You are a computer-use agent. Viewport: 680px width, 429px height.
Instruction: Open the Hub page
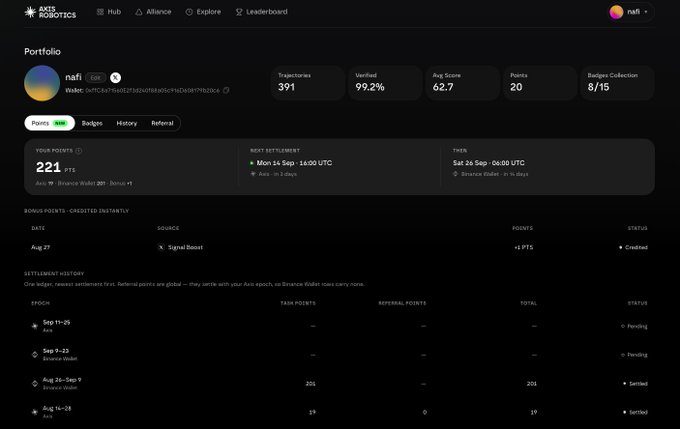point(109,12)
